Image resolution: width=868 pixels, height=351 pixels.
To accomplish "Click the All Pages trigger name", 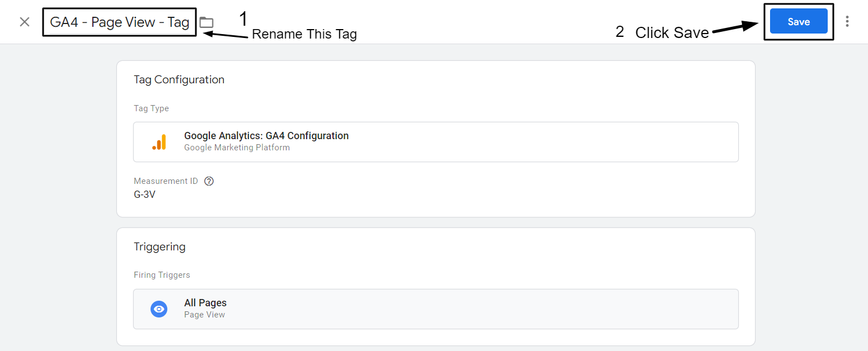I will tap(205, 302).
